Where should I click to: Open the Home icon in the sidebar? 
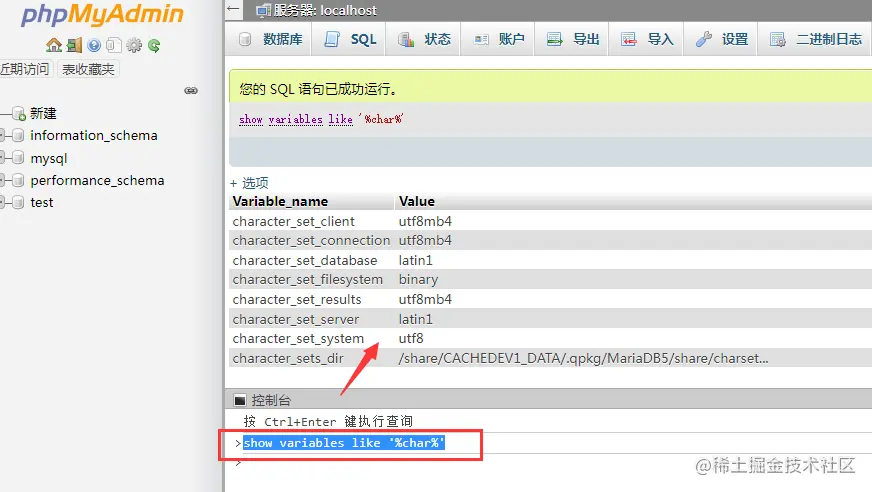[54, 45]
